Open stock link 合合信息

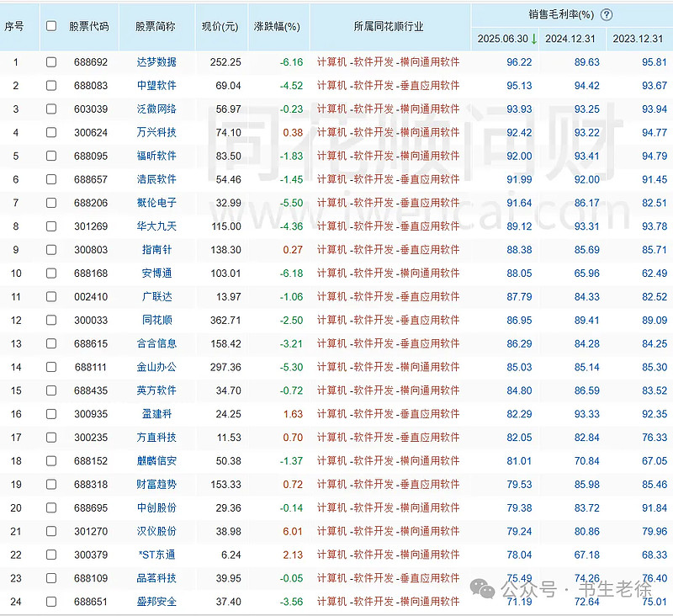[x=156, y=343]
